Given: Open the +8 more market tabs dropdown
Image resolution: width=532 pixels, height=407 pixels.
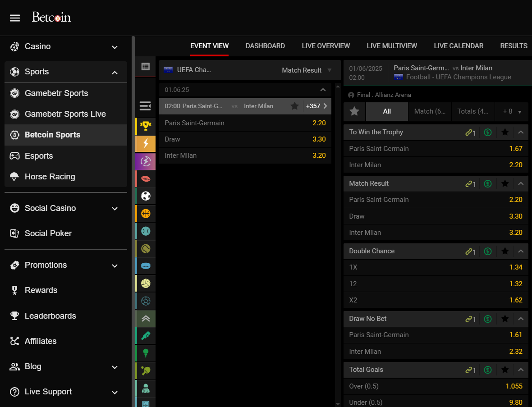Looking at the screenshot, I should 512,111.
